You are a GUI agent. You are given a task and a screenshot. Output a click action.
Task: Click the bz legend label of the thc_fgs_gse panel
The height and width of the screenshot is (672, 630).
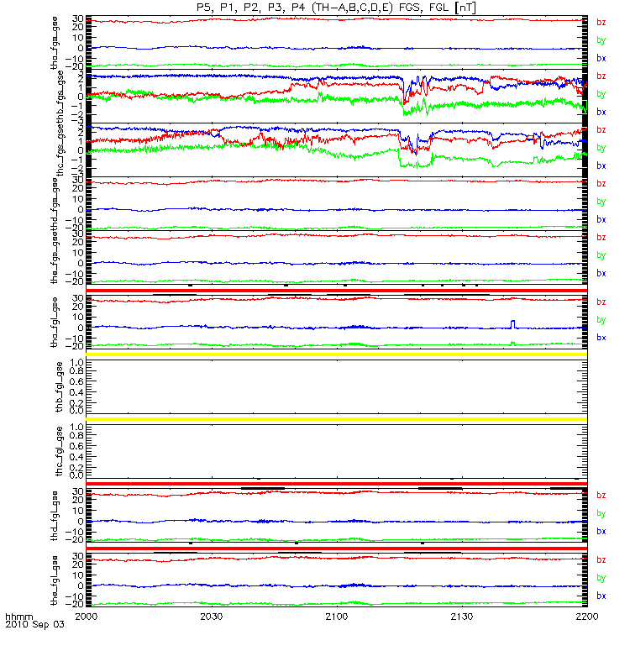pyautogui.click(x=601, y=129)
